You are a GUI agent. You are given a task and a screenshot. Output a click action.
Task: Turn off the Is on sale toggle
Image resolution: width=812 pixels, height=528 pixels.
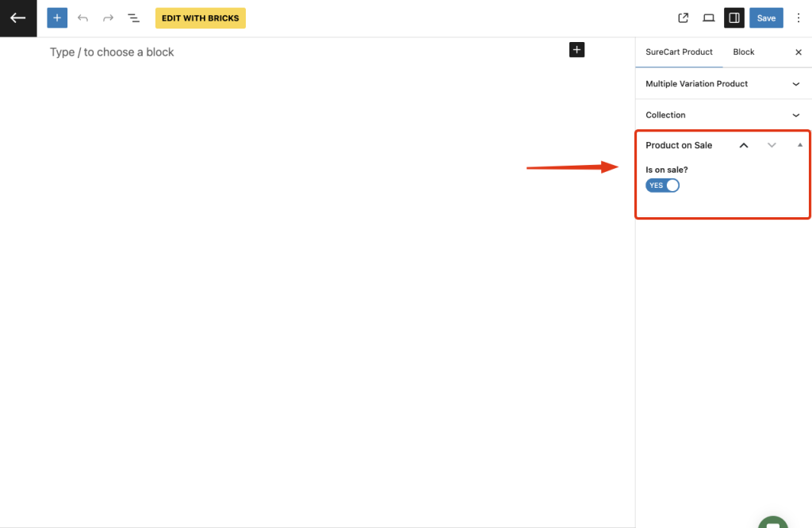663,186
